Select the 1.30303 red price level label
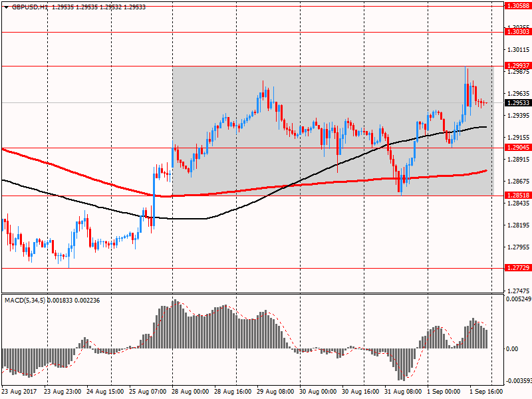The width and height of the screenshot is (532, 399). [x=518, y=31]
